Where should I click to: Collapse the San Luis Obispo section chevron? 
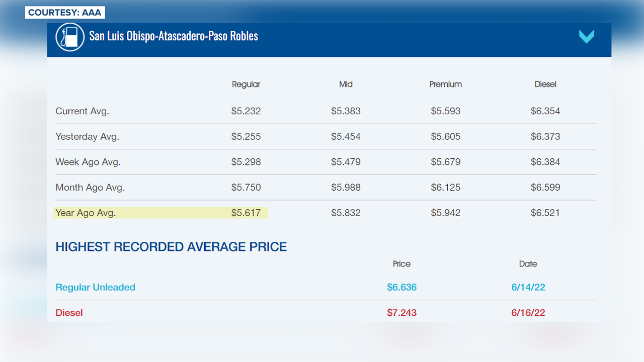tap(586, 37)
